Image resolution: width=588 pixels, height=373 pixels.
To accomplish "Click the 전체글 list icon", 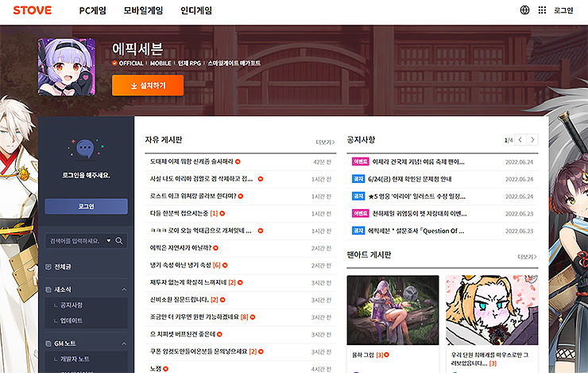I will 48,266.
